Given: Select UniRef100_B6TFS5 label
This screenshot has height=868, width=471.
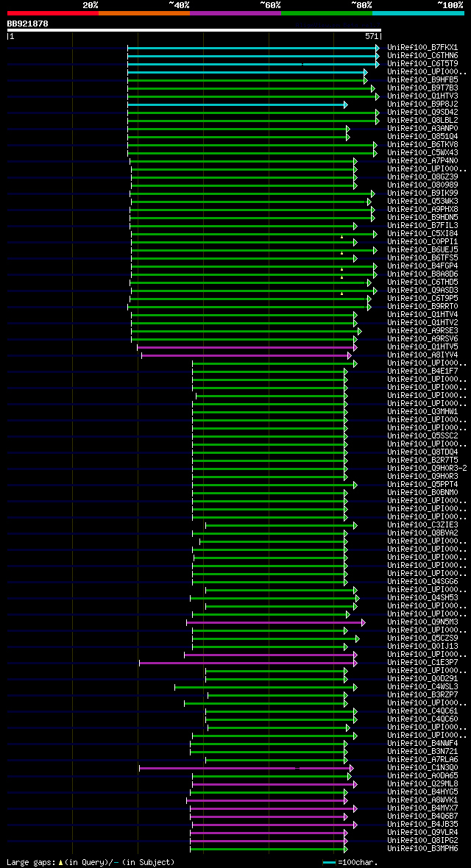Looking at the screenshot, I should (x=422, y=258).
